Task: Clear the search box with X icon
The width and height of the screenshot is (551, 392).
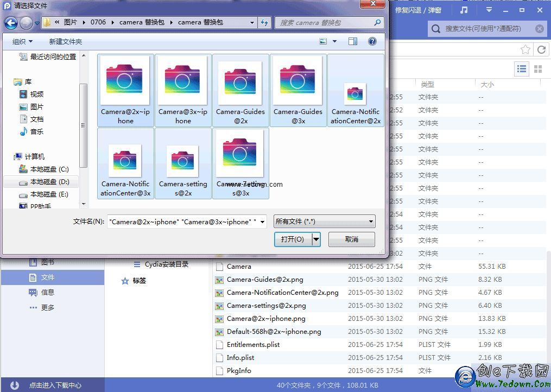Action: (x=539, y=29)
